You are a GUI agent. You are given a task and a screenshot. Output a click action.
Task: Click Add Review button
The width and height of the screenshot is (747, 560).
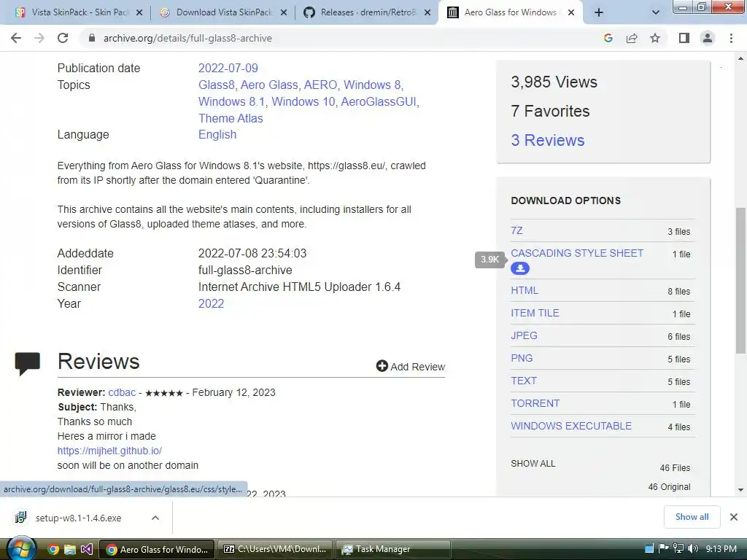click(411, 366)
